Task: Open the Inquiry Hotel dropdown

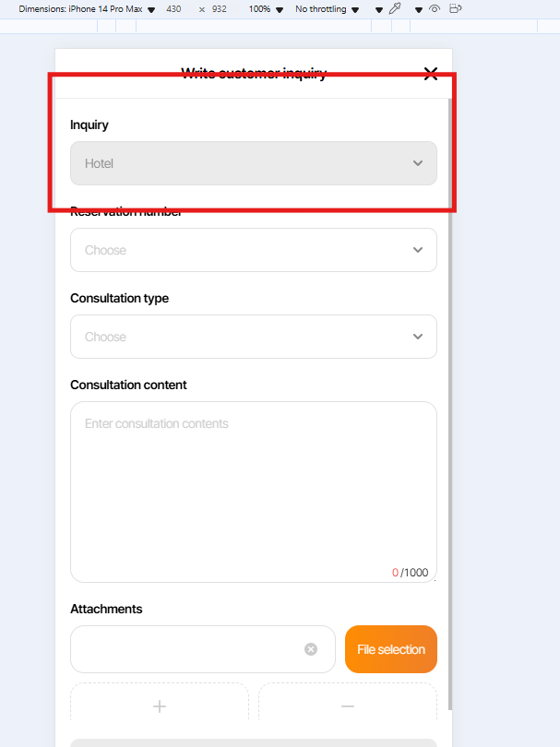Action: [x=254, y=163]
